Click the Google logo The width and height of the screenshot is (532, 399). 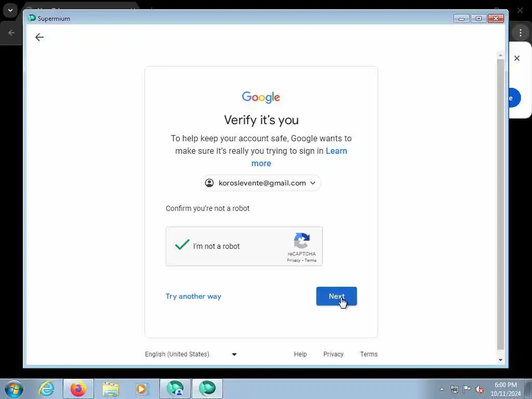[x=261, y=97]
